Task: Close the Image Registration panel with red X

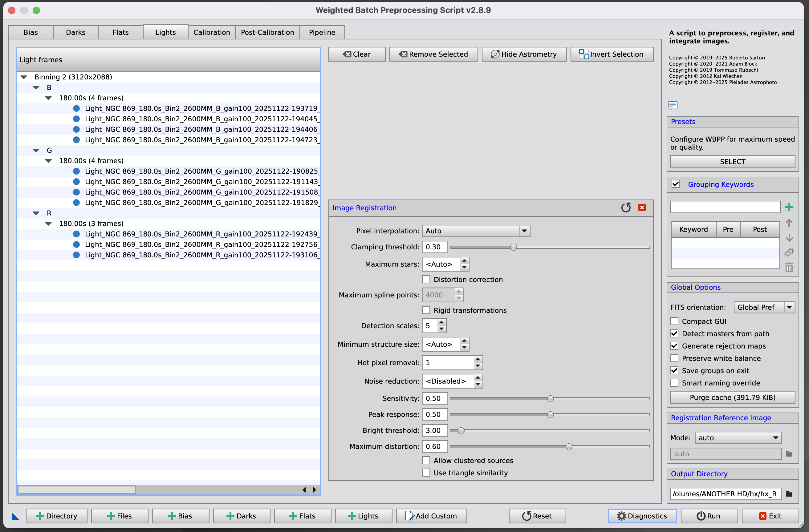Action: click(642, 208)
